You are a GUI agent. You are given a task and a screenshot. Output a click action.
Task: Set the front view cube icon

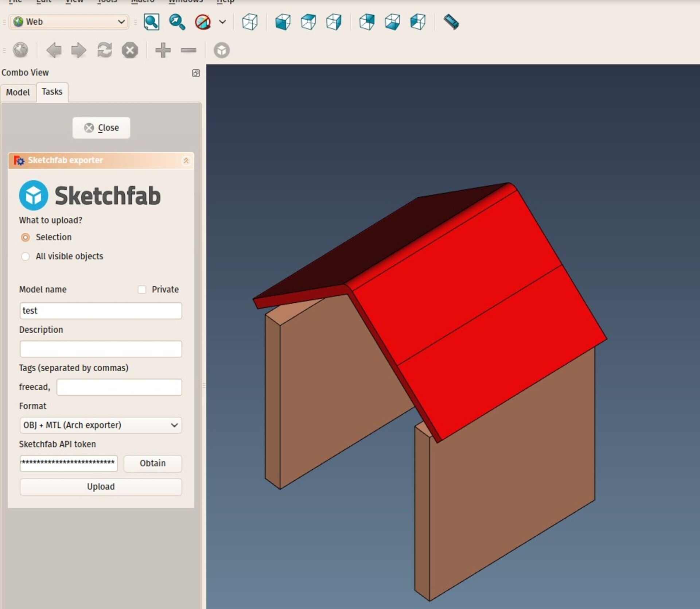(283, 22)
